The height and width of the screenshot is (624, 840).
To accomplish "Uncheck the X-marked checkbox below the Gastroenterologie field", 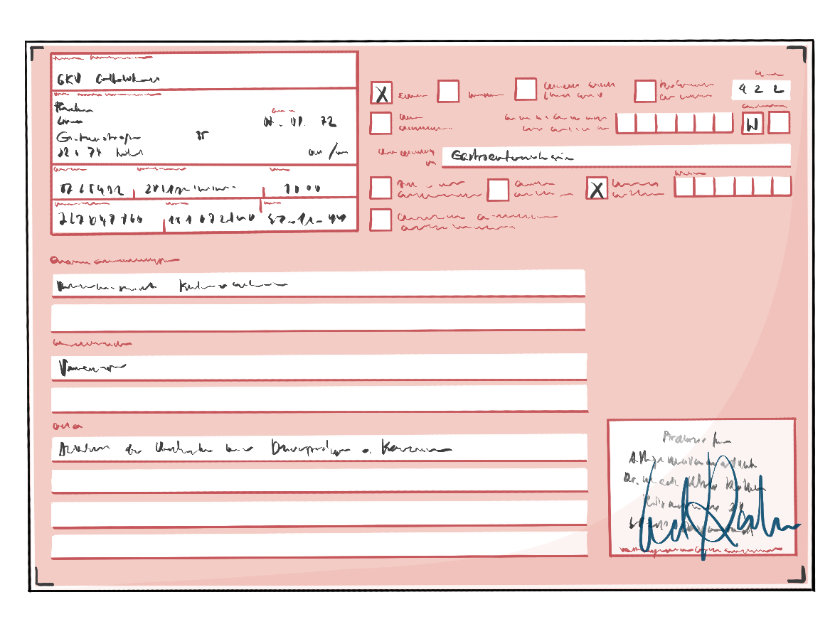I will coord(597,188).
